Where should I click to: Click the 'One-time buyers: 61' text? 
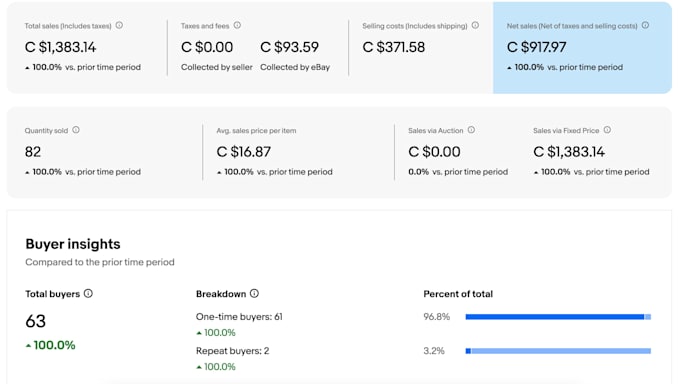point(239,317)
